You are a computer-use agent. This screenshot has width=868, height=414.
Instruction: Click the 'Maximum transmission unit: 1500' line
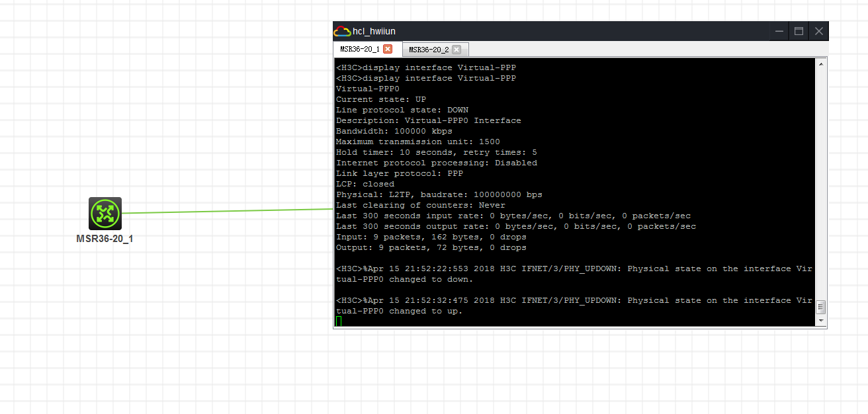pos(418,142)
